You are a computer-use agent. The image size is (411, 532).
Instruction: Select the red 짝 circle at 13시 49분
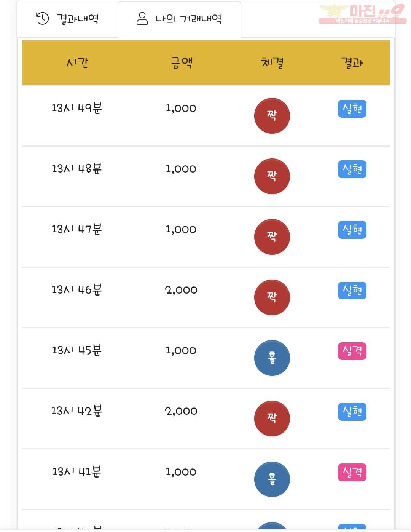272,116
